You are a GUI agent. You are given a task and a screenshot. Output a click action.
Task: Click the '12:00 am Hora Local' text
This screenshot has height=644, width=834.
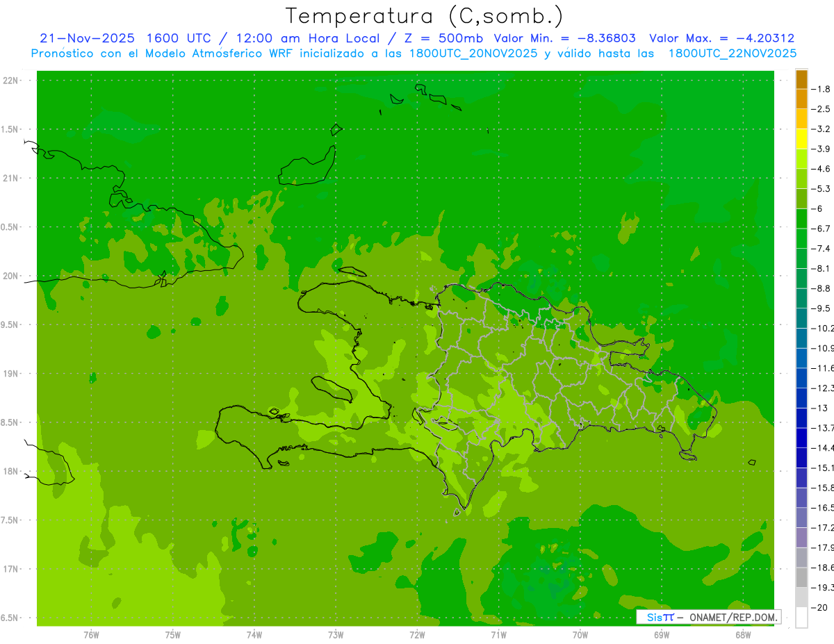(308, 38)
